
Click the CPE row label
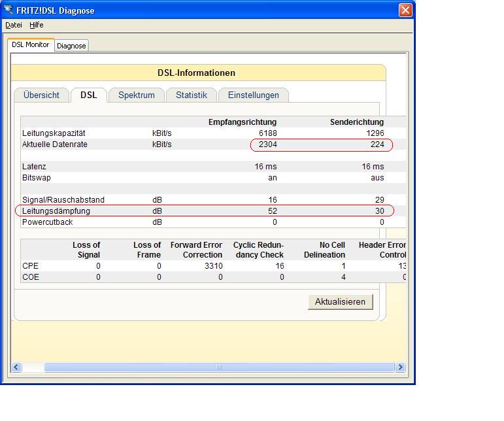click(x=30, y=266)
